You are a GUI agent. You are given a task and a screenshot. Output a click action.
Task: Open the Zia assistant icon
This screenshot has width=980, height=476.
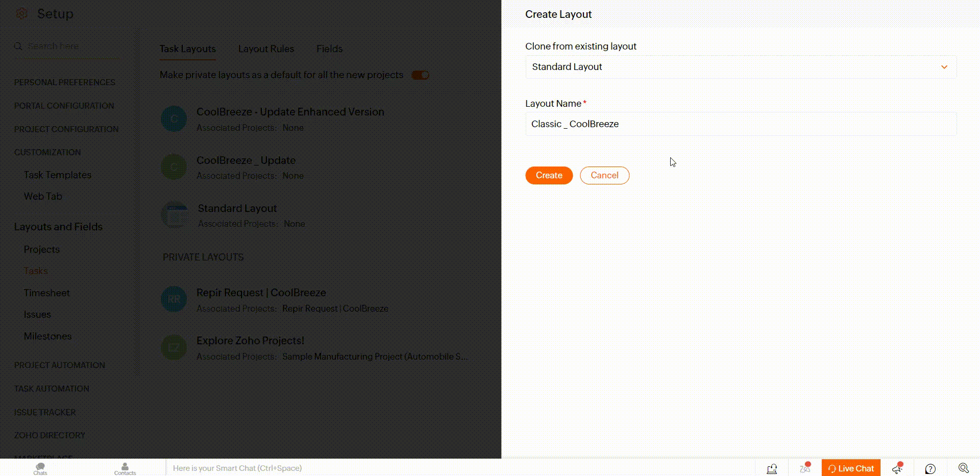pos(805,468)
